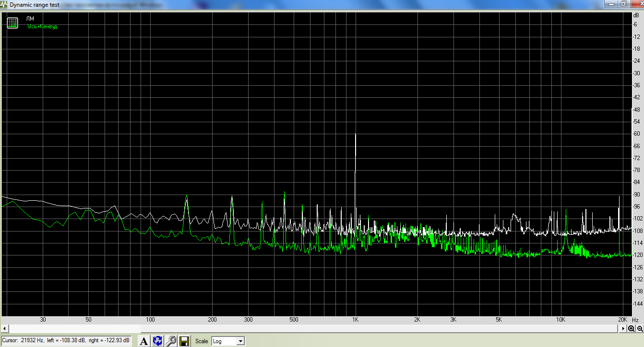Screen dimensions: 644x347
Task: Click the Cursor readout status field
Action: (66, 340)
